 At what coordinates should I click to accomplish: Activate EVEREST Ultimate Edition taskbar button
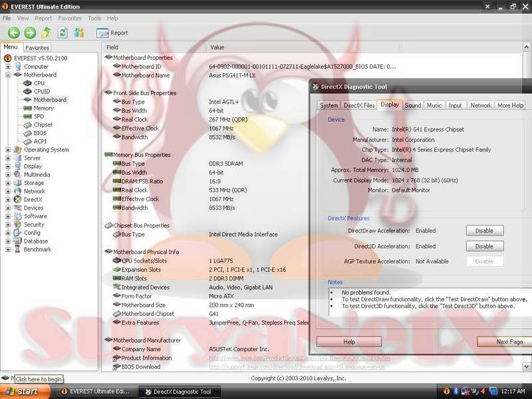coord(96,392)
